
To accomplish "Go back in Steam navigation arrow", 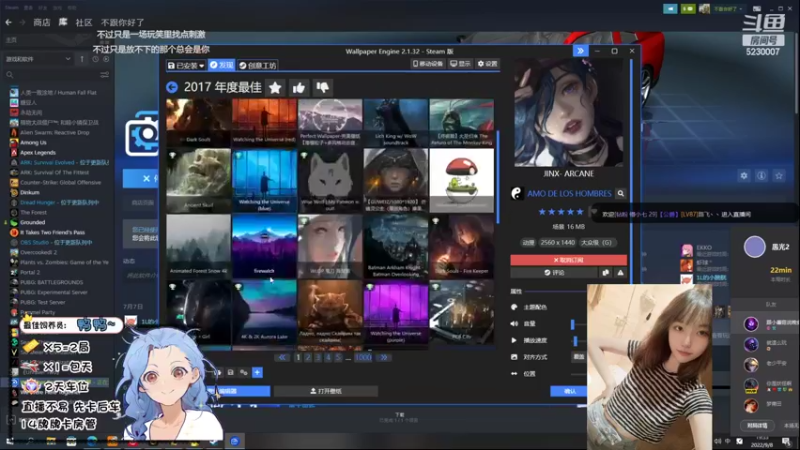I will (9, 22).
